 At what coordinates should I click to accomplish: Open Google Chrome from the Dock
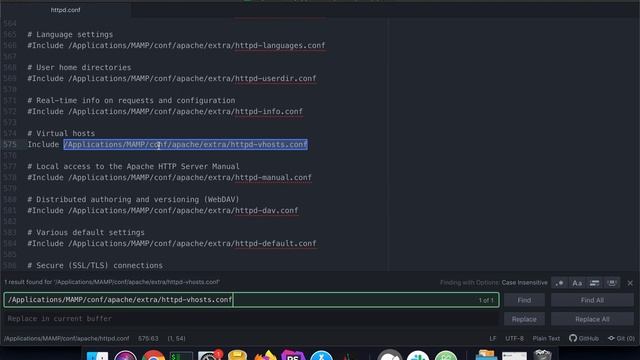click(x=153, y=356)
